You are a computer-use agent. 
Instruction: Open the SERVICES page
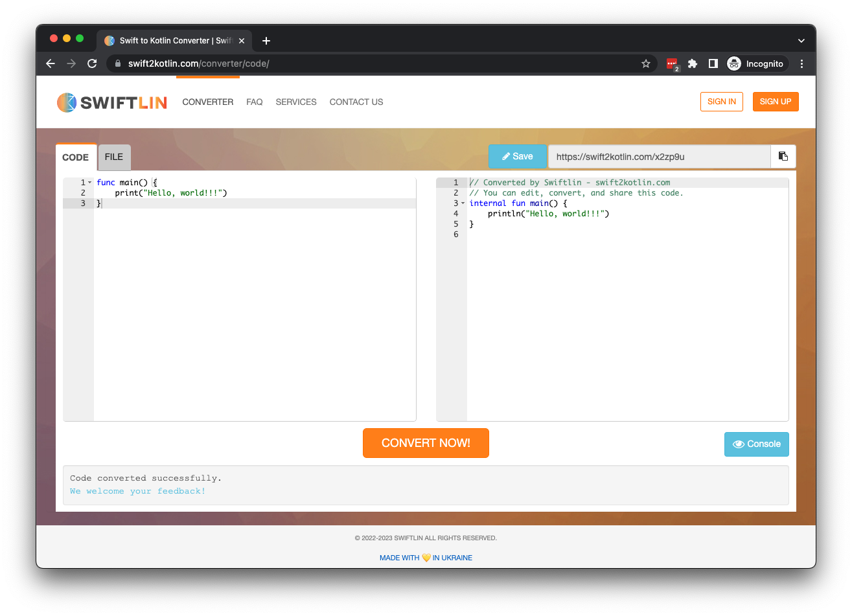point(296,102)
